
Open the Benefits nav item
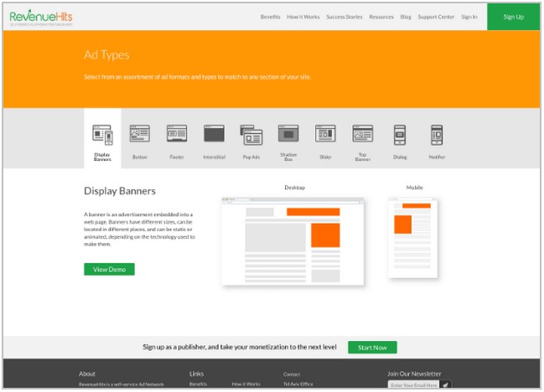(270, 17)
